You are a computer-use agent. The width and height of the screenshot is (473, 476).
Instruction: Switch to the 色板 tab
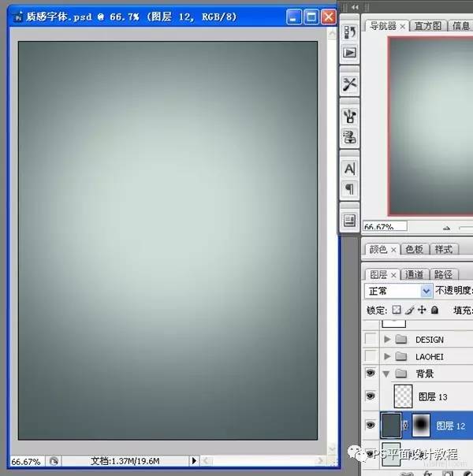[x=414, y=250]
